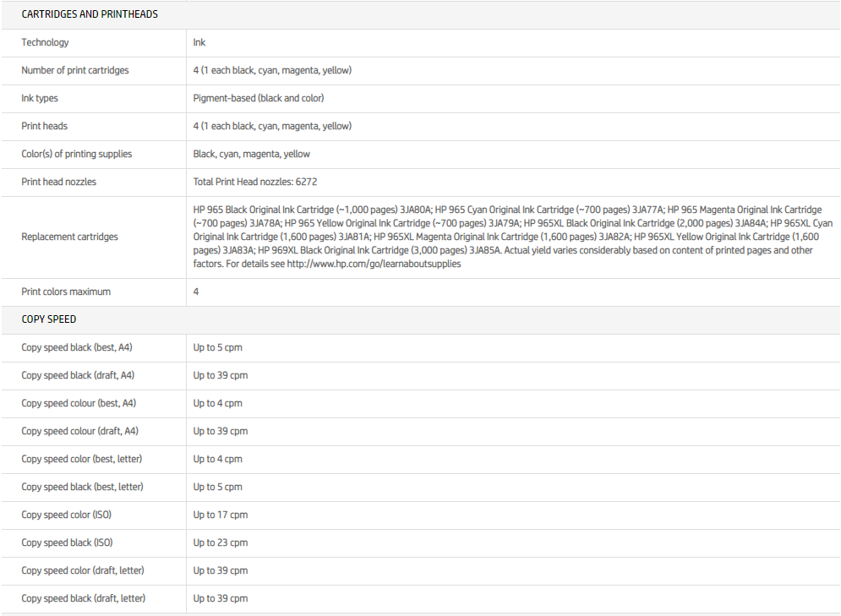Click the Print colors maximum label
Screen dimensions: 841x616
coord(66,292)
